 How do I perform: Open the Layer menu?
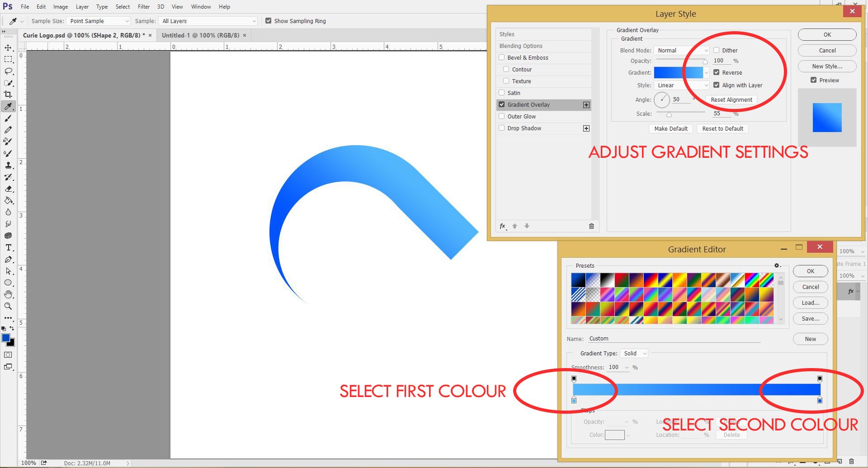[x=82, y=7]
